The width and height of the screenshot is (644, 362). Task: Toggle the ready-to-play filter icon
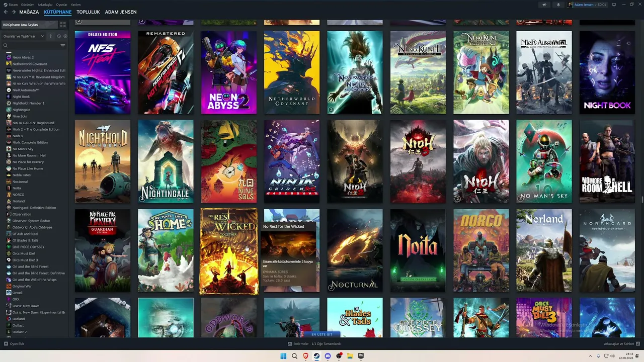pos(65,36)
